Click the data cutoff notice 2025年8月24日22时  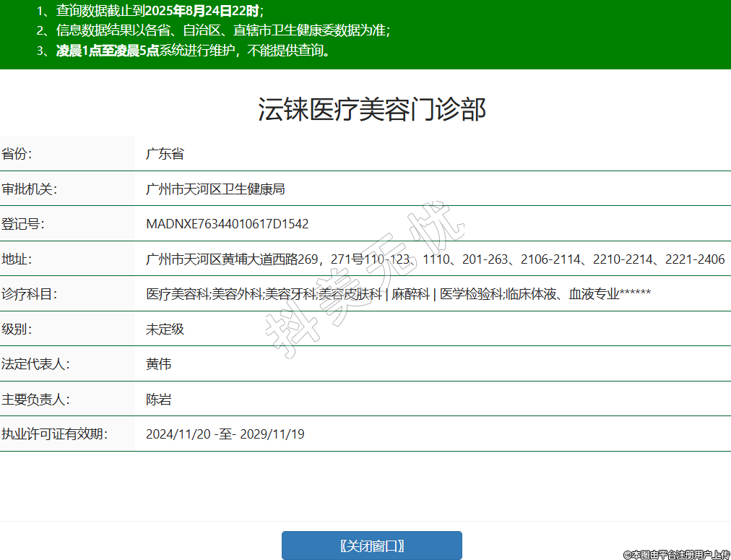[202, 11]
